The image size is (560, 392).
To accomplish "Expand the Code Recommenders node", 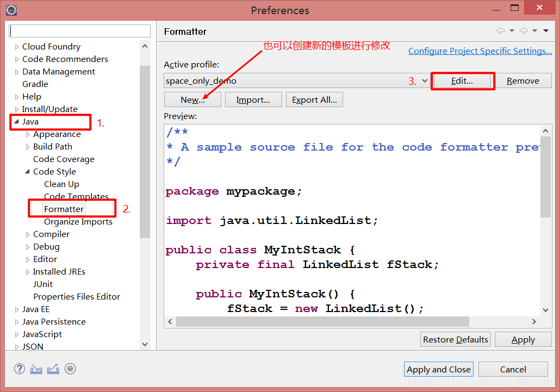I will pyautogui.click(x=17, y=59).
